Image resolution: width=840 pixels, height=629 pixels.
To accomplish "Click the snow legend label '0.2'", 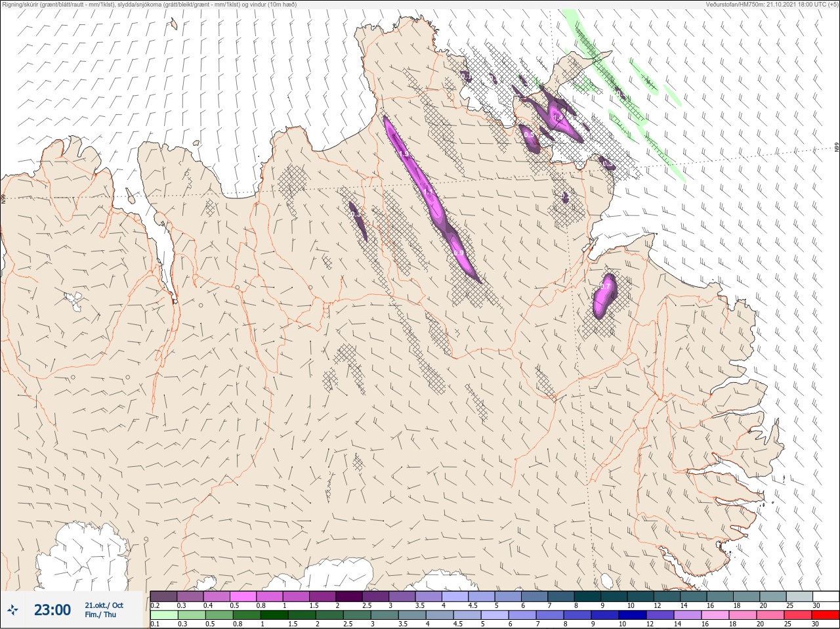I will point(156,605).
